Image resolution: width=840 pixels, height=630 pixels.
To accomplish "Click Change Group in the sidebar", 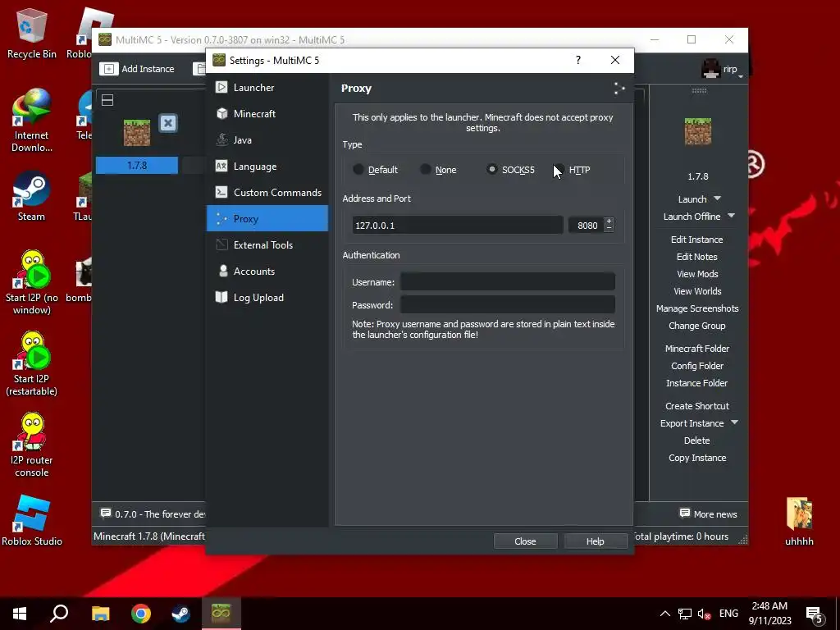I will point(697,325).
